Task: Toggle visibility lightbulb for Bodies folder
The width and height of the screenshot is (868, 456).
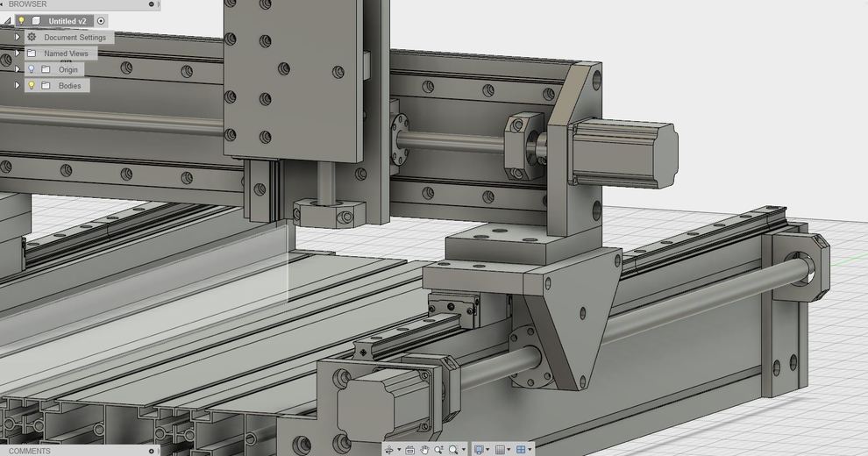Action: click(x=32, y=86)
